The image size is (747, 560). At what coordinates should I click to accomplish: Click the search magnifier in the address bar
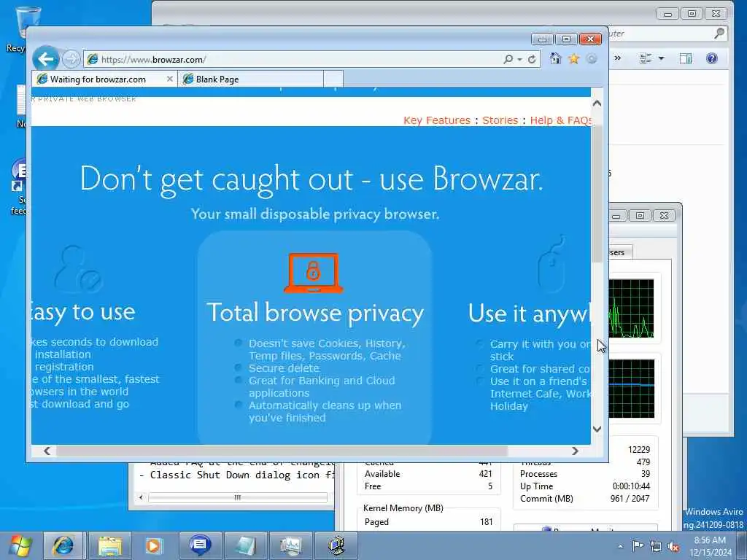click(508, 59)
